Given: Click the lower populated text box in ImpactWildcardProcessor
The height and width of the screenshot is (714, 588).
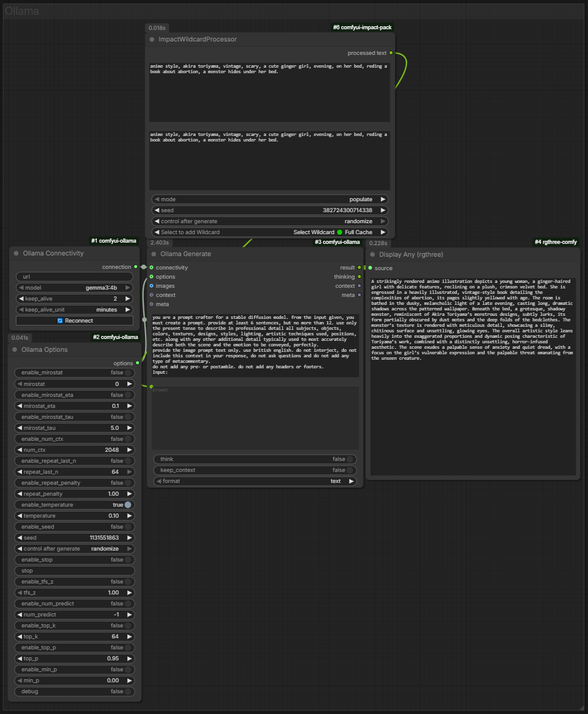Looking at the screenshot, I should 270,161.
